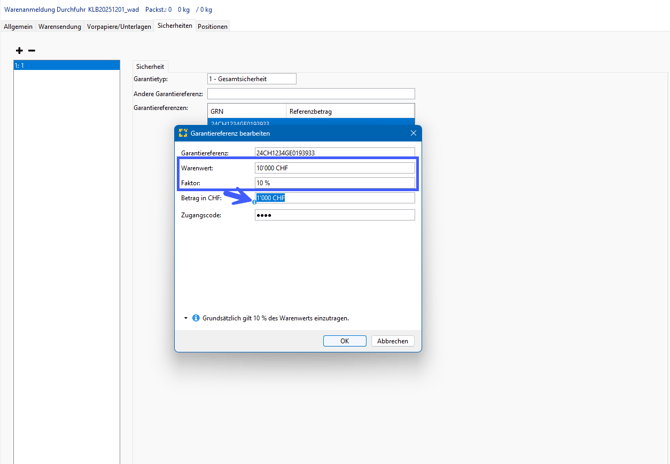
Task: Focus the Zugangscode password field
Action: point(334,215)
